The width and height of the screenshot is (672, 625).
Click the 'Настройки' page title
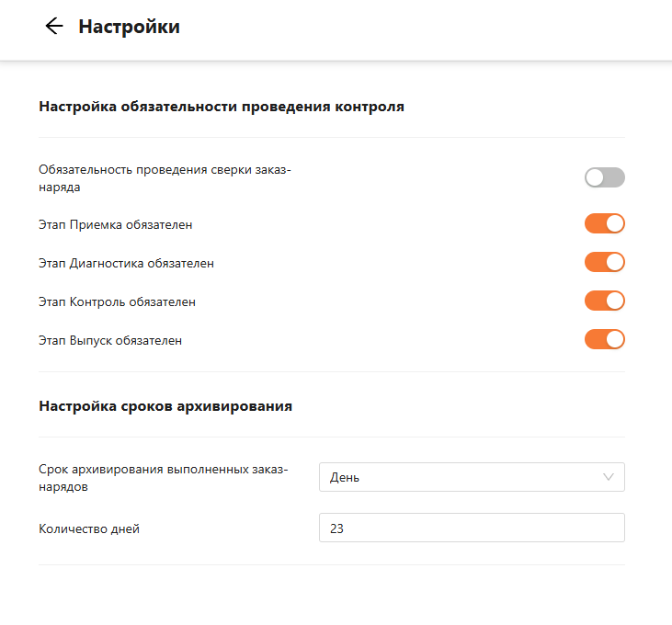[129, 27]
